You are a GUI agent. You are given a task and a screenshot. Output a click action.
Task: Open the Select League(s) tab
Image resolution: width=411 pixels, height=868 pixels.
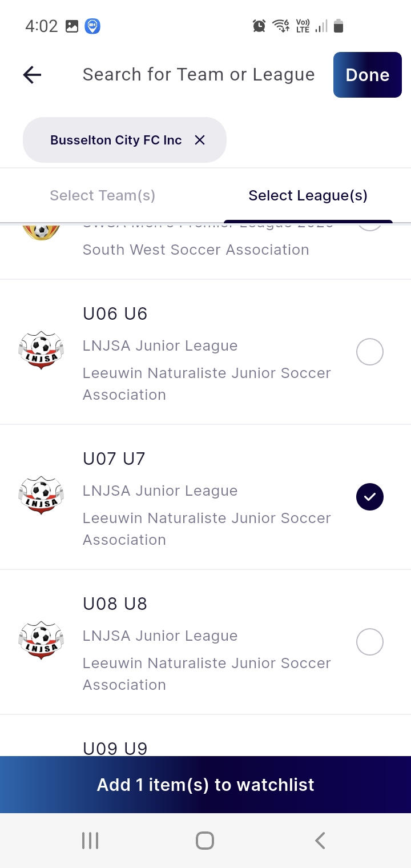coord(308,195)
